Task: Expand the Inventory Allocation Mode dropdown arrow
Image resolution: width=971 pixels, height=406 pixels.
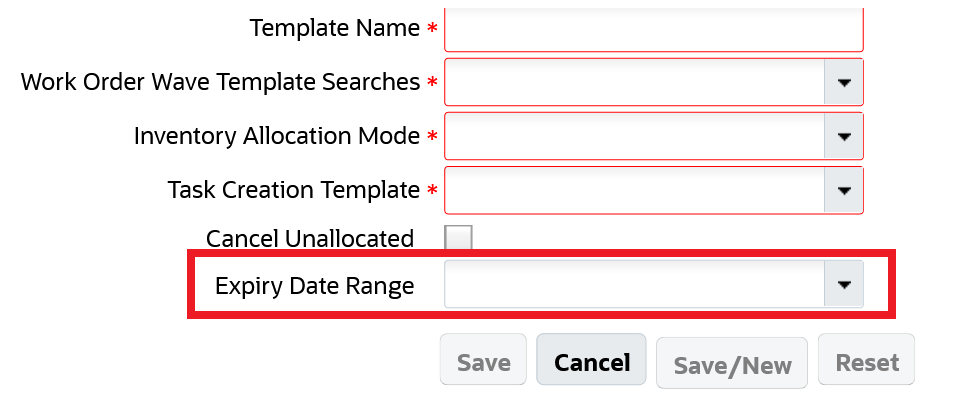Action: click(x=843, y=136)
